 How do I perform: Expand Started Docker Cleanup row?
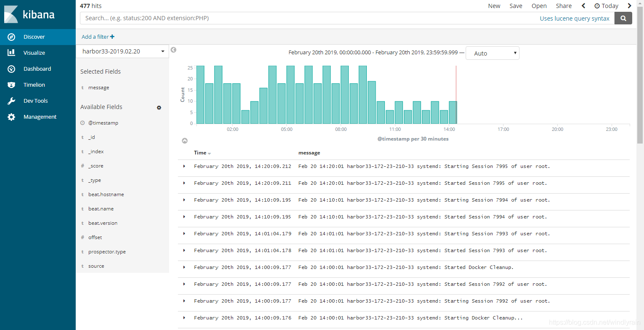point(184,267)
